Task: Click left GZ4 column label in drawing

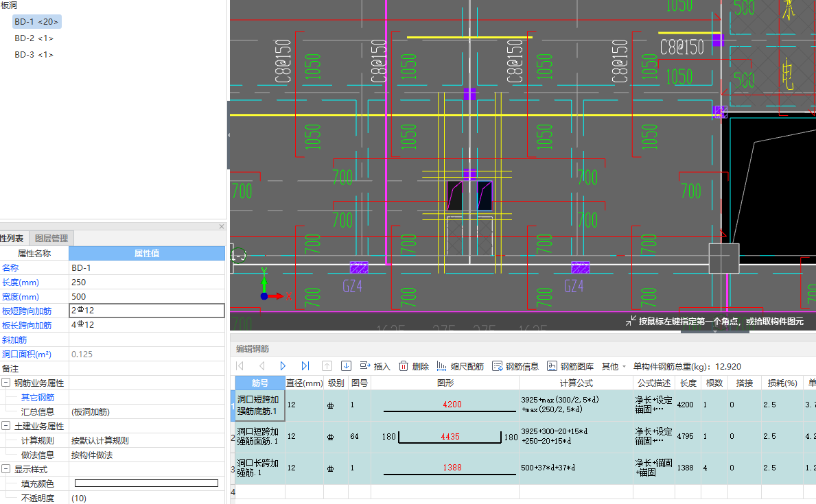Action: 352,286
